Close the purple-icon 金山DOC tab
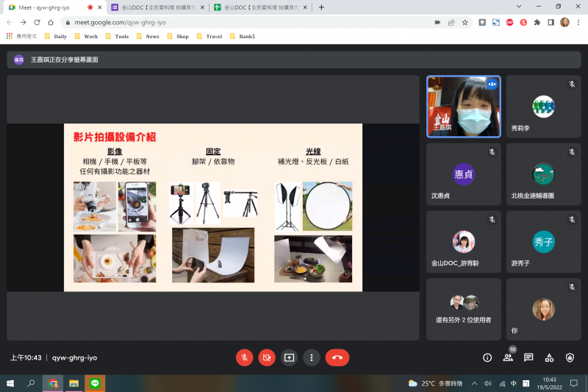 click(x=202, y=7)
